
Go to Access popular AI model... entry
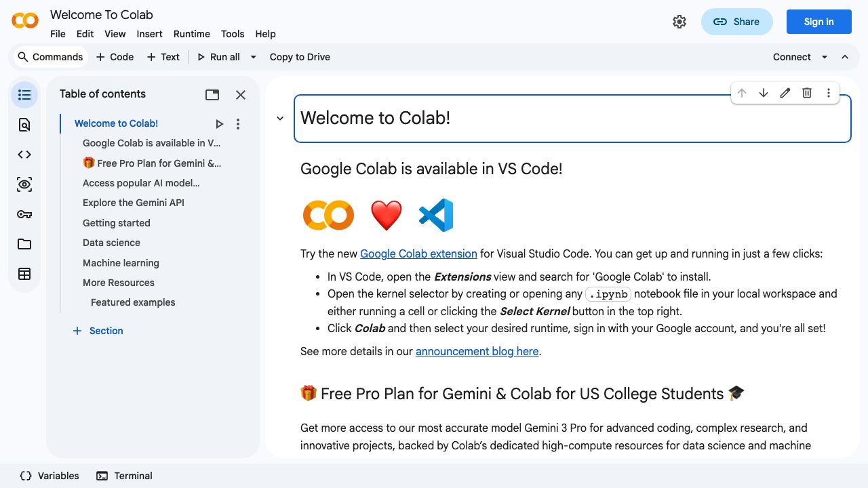(141, 183)
